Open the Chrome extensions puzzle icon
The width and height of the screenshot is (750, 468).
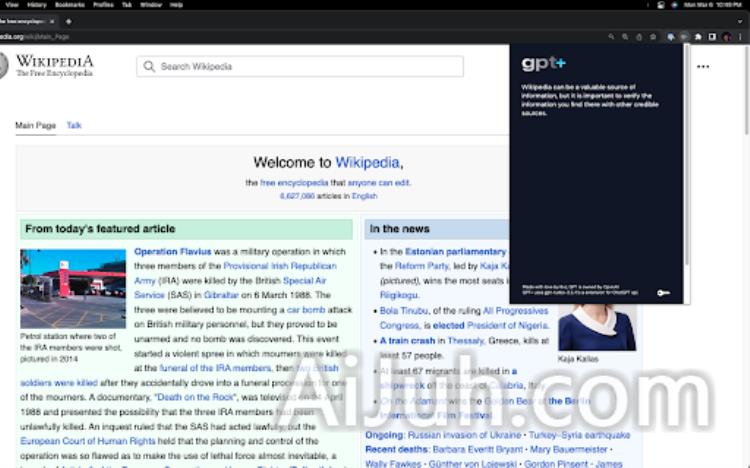pyautogui.click(x=699, y=37)
